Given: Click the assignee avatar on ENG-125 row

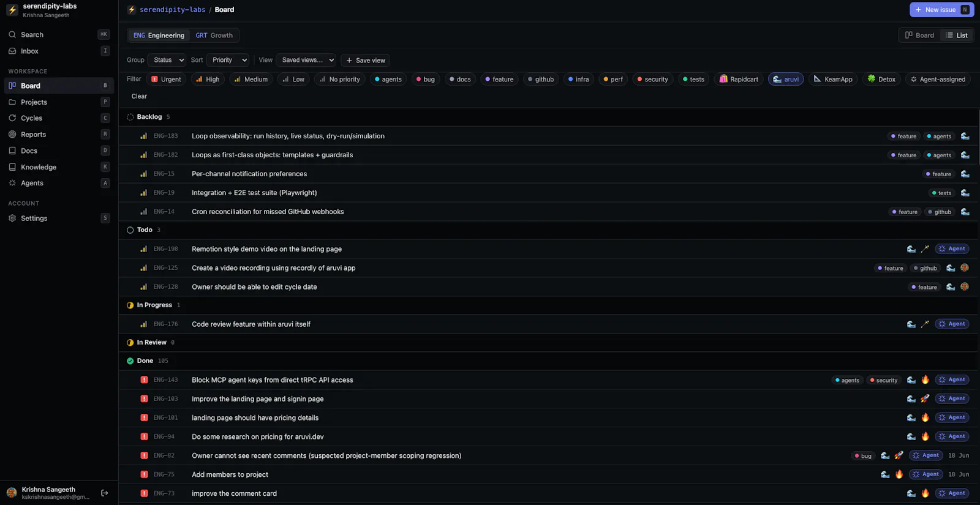Looking at the screenshot, I should pyautogui.click(x=965, y=267).
